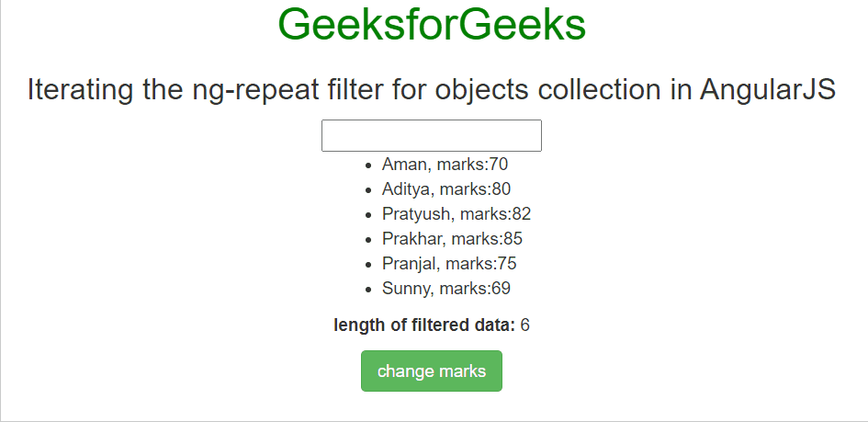Click the bullet beside Sunny
Screen dimensions: 868x422
[369, 289]
